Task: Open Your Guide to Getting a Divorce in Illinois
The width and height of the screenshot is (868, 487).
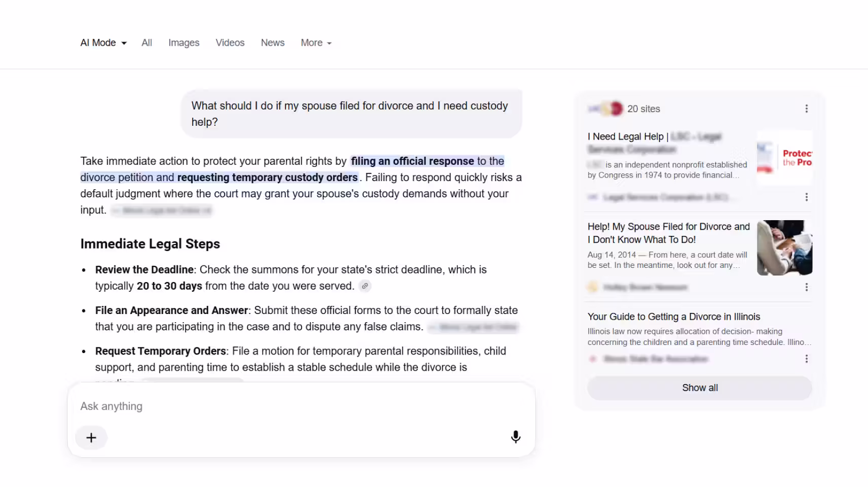Action: tap(674, 317)
